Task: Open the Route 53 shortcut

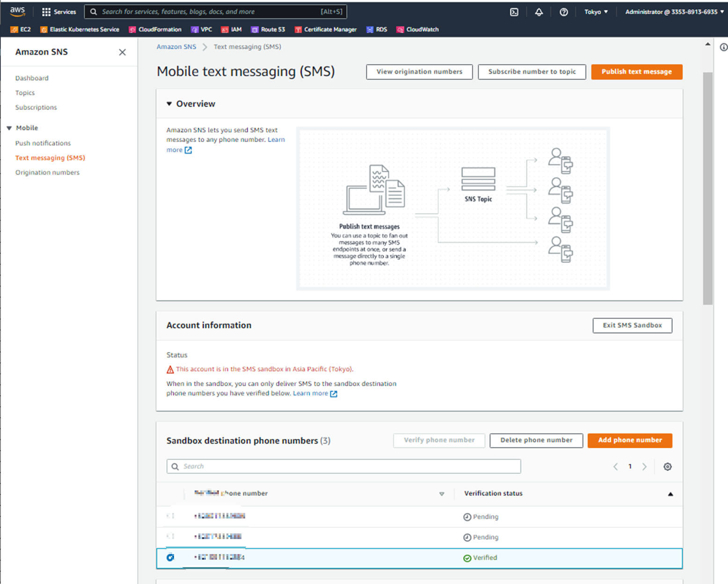Action: [x=268, y=29]
